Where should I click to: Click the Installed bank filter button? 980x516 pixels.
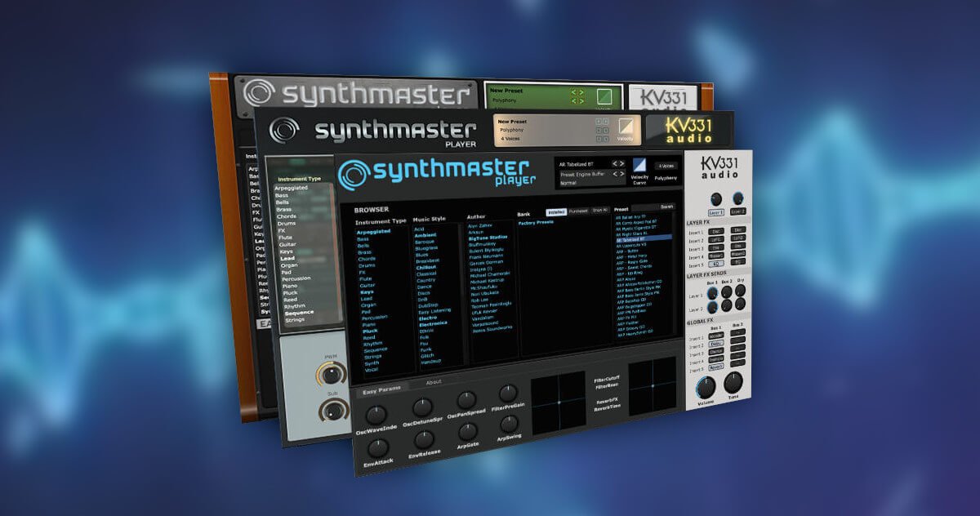[x=555, y=212]
